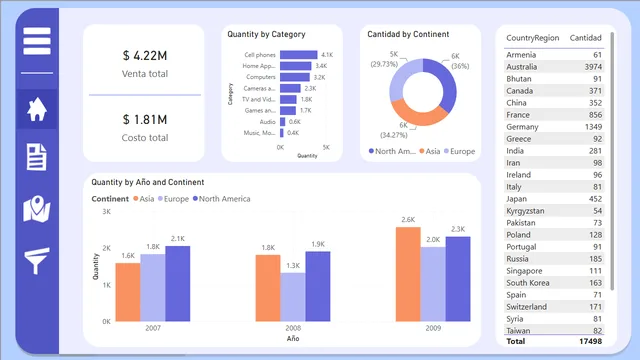Select the South Korea row in table
This screenshot has height=360, width=640.
(554, 283)
